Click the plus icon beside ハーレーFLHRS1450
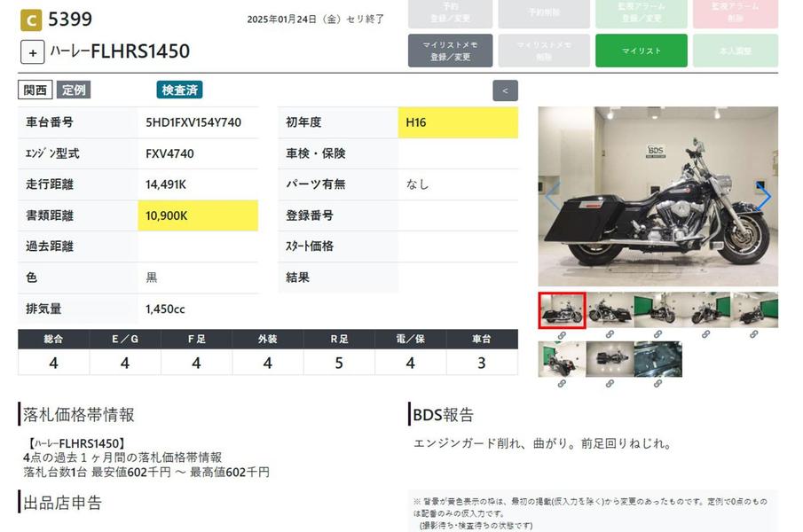Screen dimensions: 803x532 (33, 52)
